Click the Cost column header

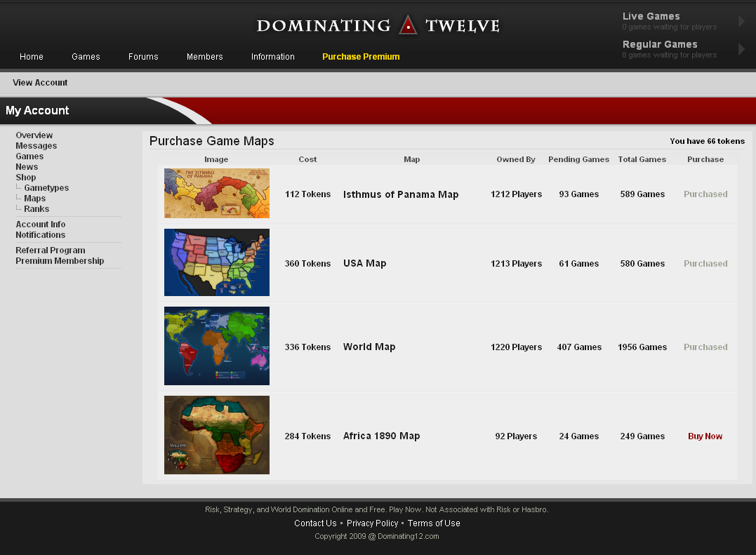[307, 159]
